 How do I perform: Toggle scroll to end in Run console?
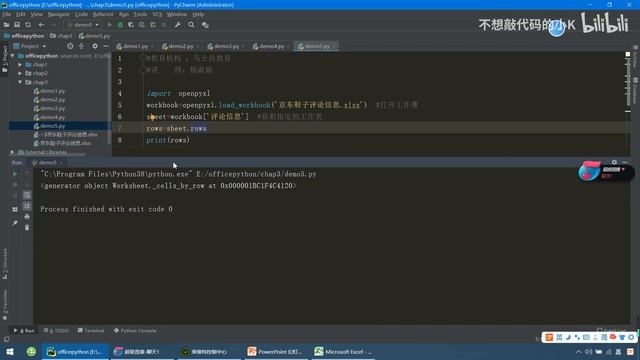tap(27, 206)
